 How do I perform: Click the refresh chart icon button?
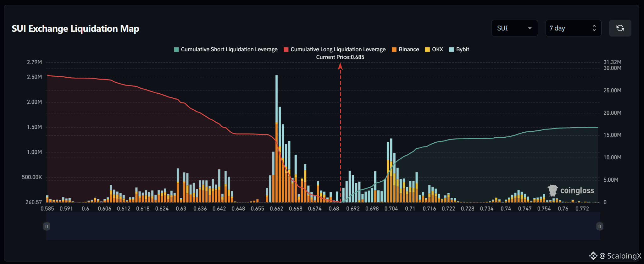click(x=620, y=28)
